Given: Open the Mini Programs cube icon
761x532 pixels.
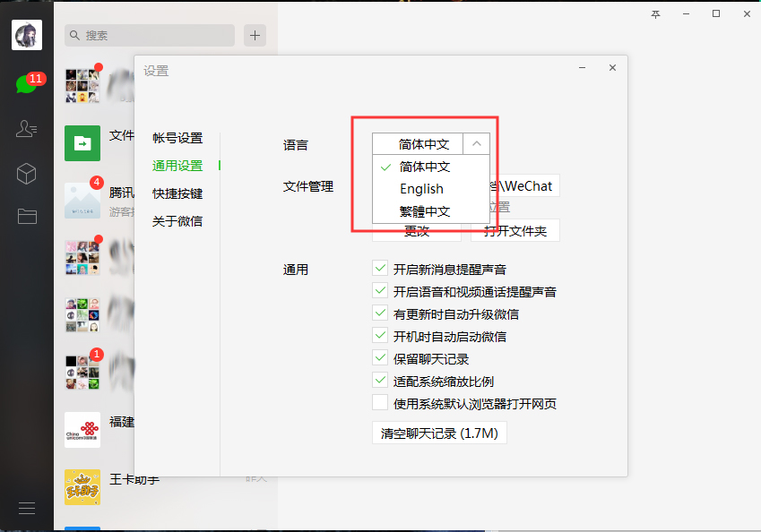Looking at the screenshot, I should point(26,174).
